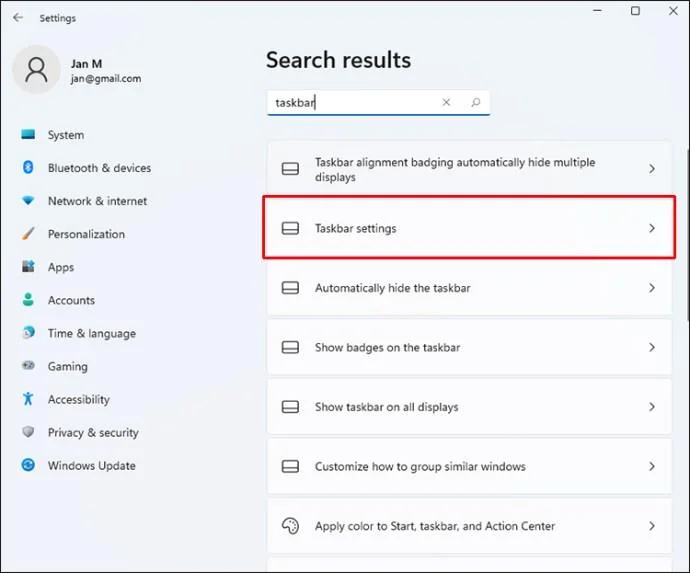Viewport: 690px width, 573px height.
Task: Click the Network wifi icon
Action: click(28, 201)
